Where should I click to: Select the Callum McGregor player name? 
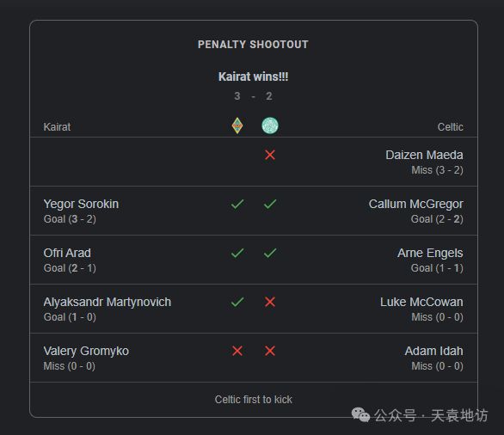(x=416, y=204)
